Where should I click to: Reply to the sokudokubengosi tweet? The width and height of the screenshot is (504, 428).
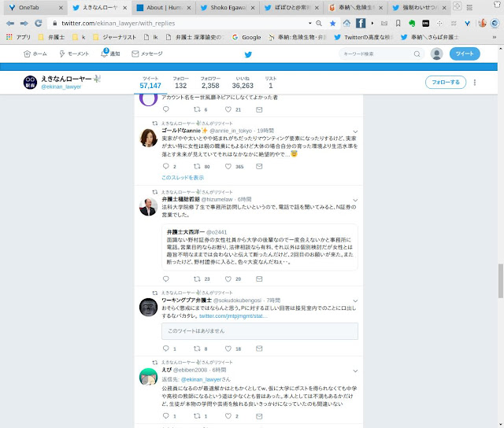(x=166, y=349)
